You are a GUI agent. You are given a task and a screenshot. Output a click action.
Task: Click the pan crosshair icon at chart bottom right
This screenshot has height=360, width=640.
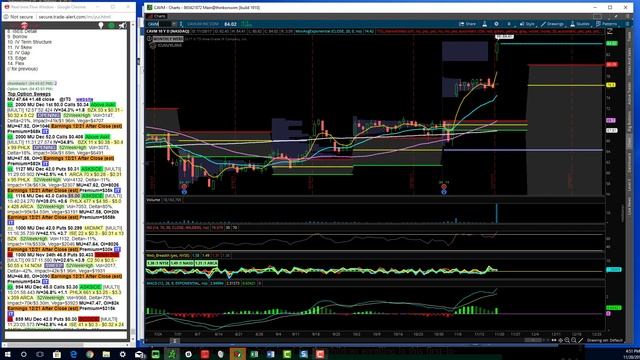click(560, 340)
